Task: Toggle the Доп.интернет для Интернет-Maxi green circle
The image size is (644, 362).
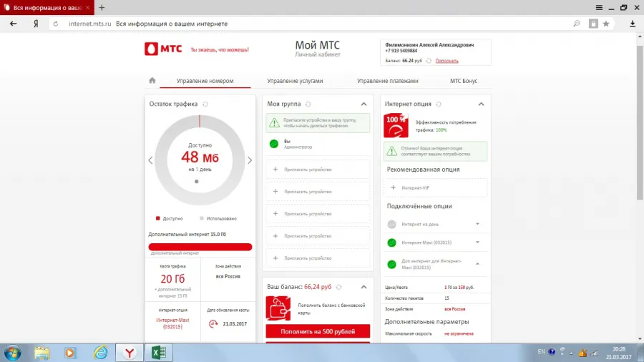Action: click(392, 264)
